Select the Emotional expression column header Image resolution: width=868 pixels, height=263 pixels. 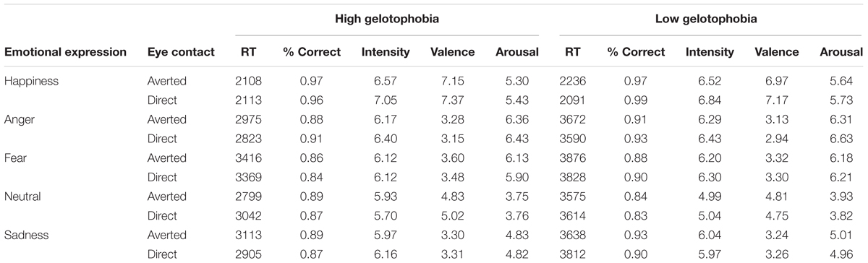point(66,52)
